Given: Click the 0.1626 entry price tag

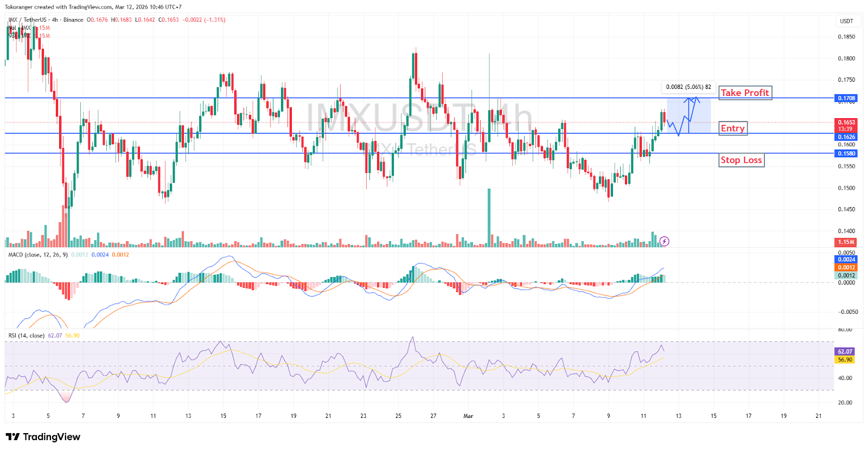Looking at the screenshot, I should pyautogui.click(x=846, y=137).
